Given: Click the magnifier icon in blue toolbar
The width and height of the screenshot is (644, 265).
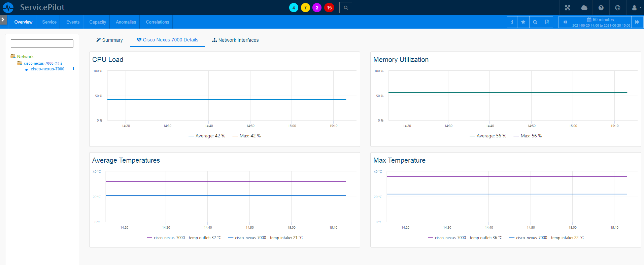Looking at the screenshot, I should [535, 22].
